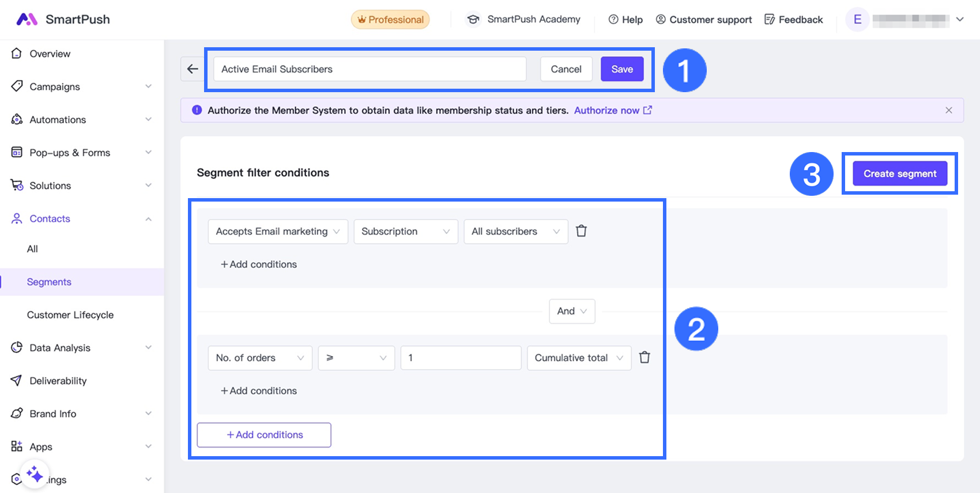This screenshot has height=493, width=980.
Task: Open the Help icon link
Action: click(x=625, y=20)
